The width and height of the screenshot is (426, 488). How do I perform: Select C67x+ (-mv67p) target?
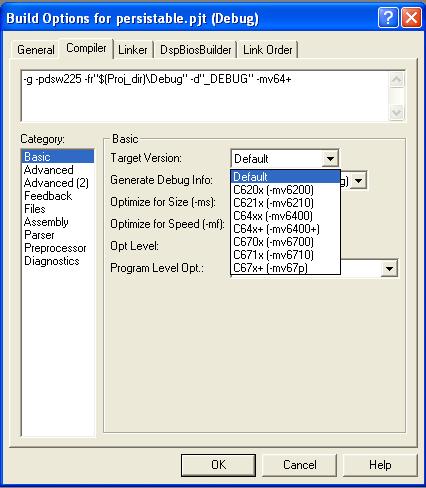[285, 268]
